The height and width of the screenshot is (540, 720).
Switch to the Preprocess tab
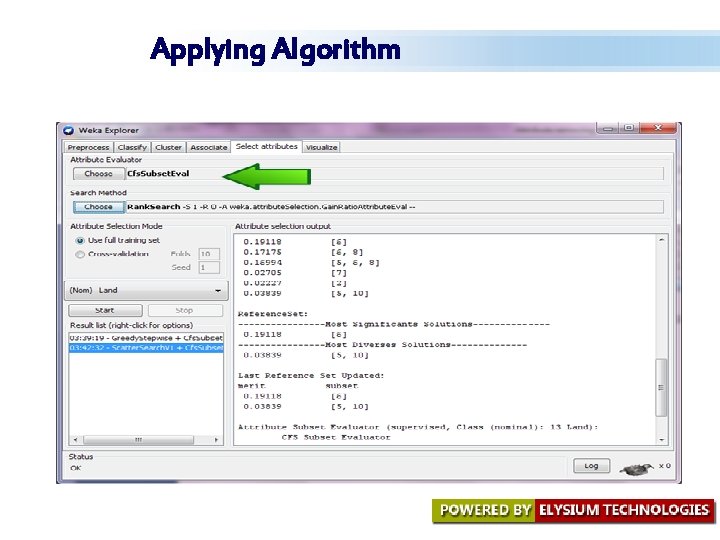click(x=88, y=147)
